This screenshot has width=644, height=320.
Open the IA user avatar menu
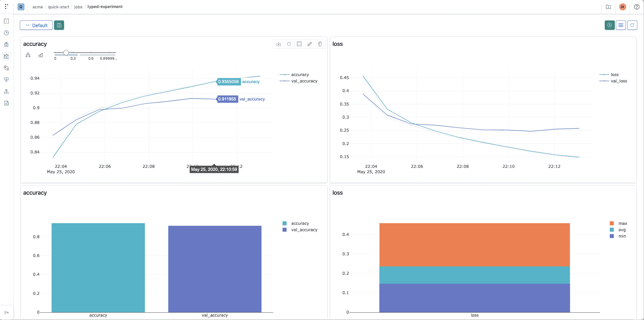coord(623,7)
